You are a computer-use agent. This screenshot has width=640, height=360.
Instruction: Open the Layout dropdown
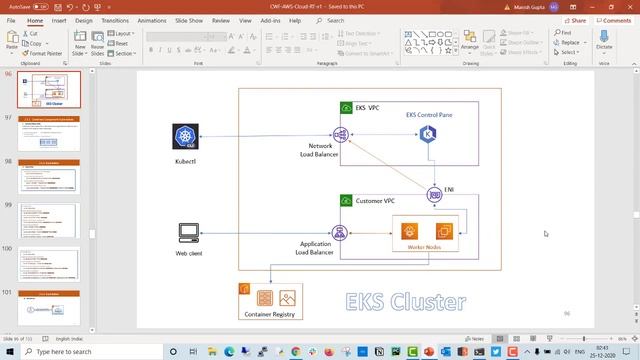click(x=121, y=33)
